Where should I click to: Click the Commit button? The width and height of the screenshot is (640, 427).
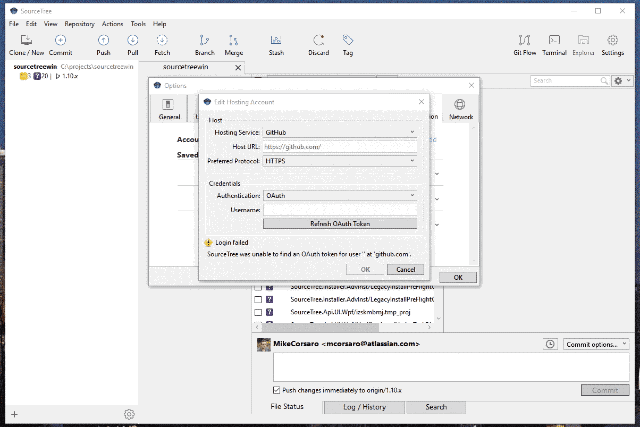(x=605, y=390)
